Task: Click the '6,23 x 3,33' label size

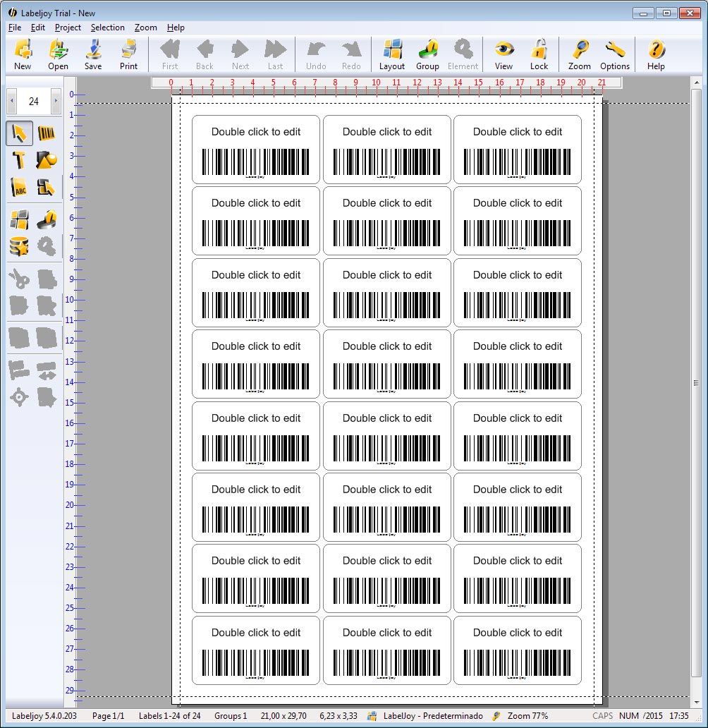Action: coord(338,716)
